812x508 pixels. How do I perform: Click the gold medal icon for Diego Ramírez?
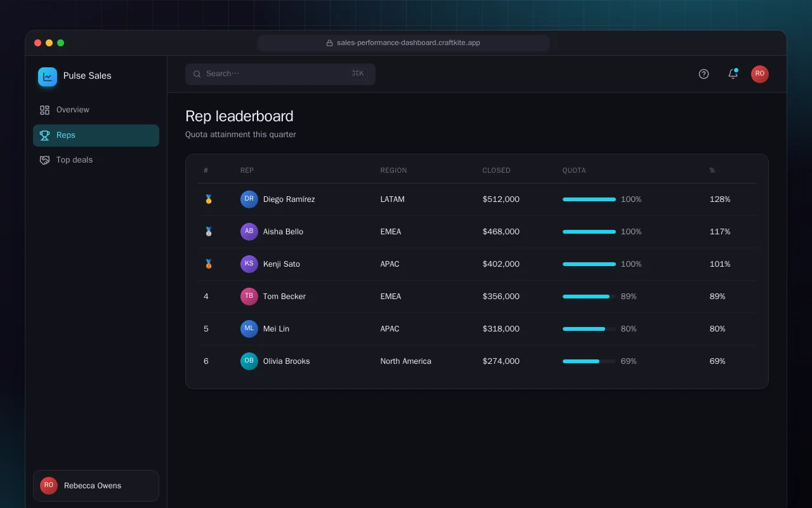coord(208,199)
